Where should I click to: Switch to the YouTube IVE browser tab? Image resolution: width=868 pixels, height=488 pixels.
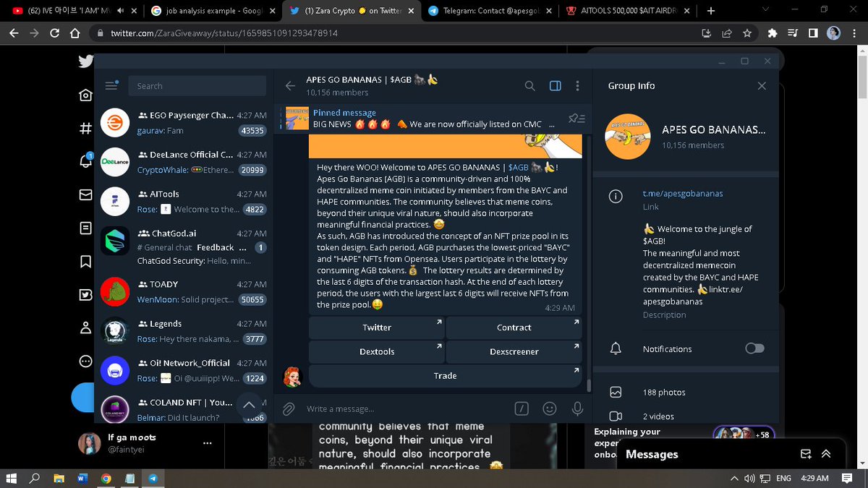(x=69, y=11)
